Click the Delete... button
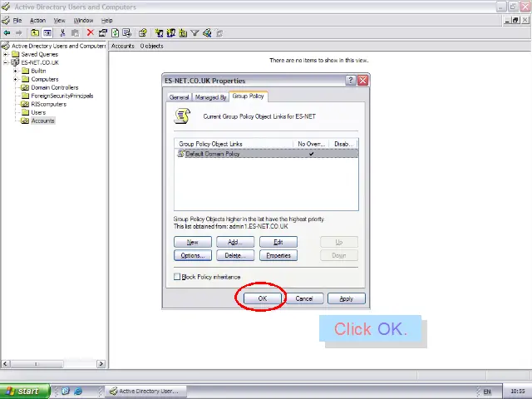Viewport: 532px width, 399px height. (235, 255)
